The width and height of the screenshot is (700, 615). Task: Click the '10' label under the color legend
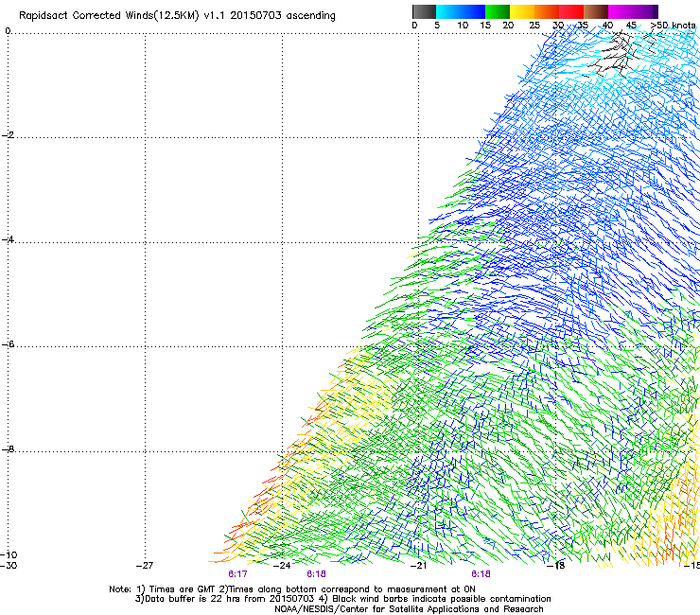tap(463, 26)
